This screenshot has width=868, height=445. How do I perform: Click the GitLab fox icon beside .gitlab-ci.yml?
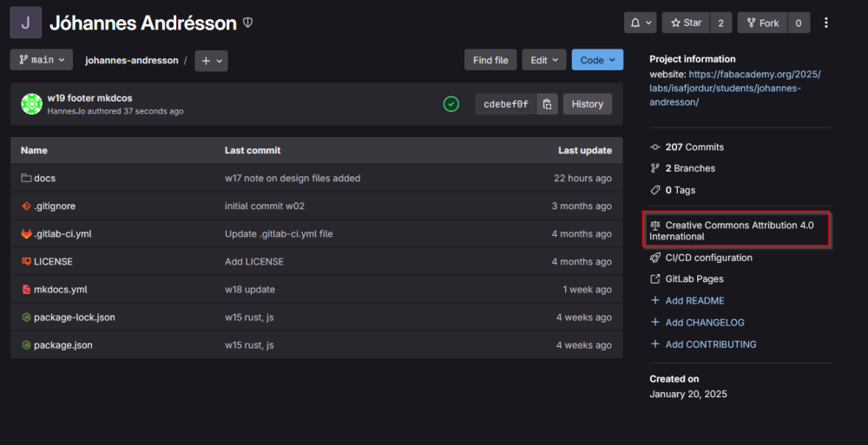[26, 233]
